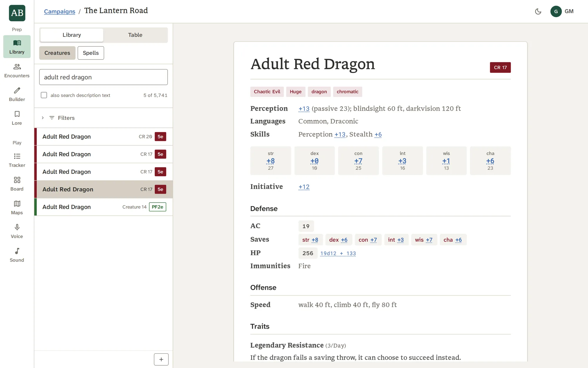
Task: Click the AB app logo
Action: (17, 13)
